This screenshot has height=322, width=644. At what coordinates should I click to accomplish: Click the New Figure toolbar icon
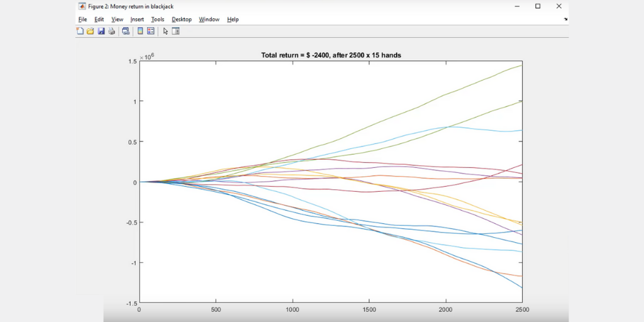click(80, 31)
